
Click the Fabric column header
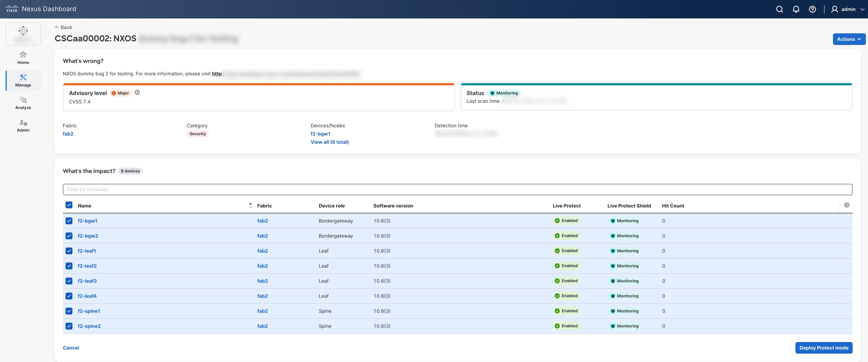(265, 206)
